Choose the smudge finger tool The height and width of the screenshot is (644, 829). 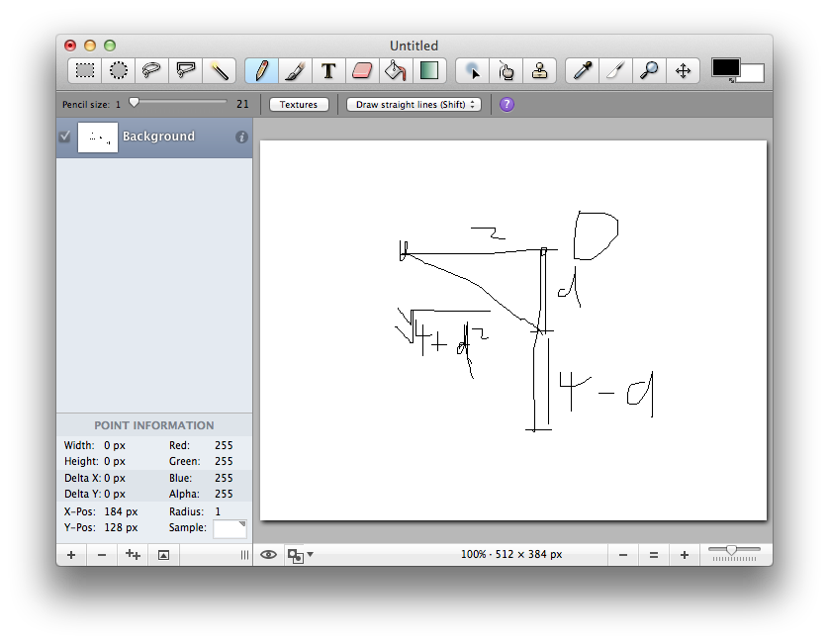506,70
